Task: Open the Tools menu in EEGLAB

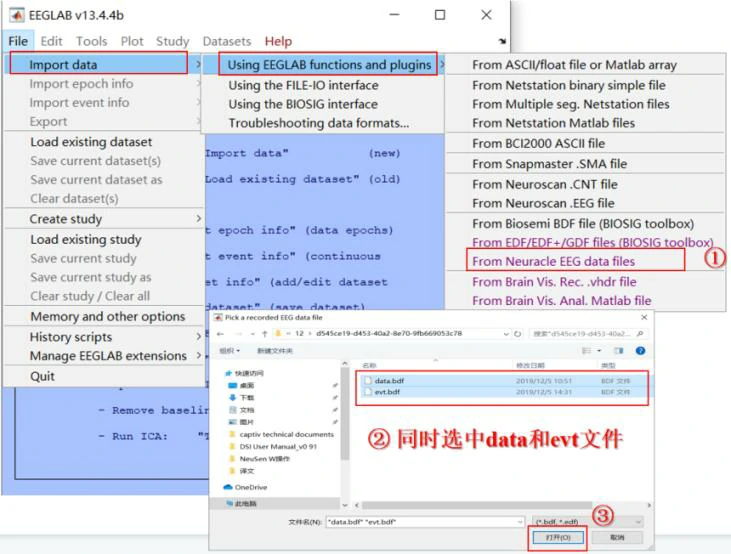Action: (x=91, y=41)
